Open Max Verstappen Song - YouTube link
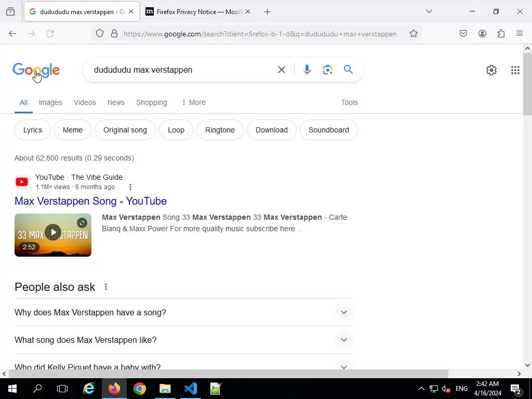Viewport: 532px width, 399px height. (x=90, y=201)
